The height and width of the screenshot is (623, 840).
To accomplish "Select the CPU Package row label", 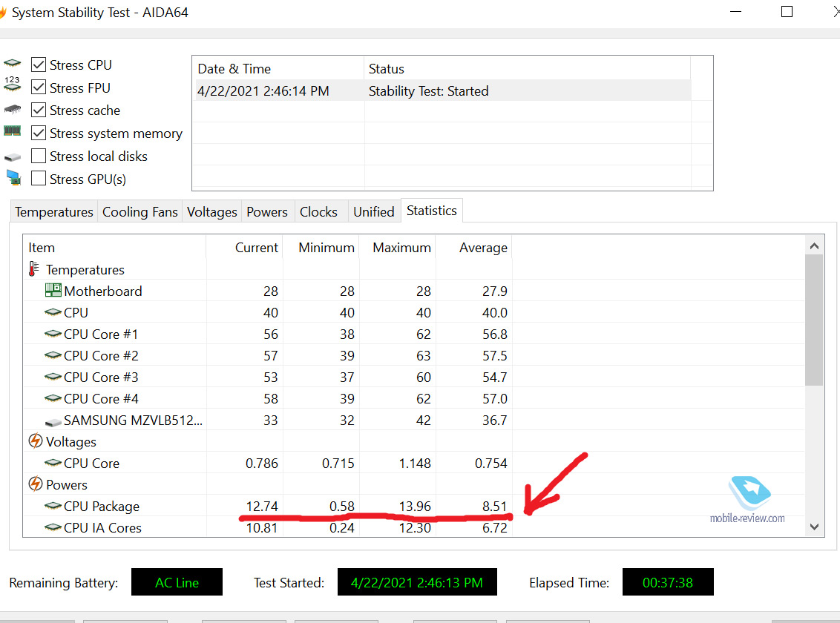I will tap(102, 507).
